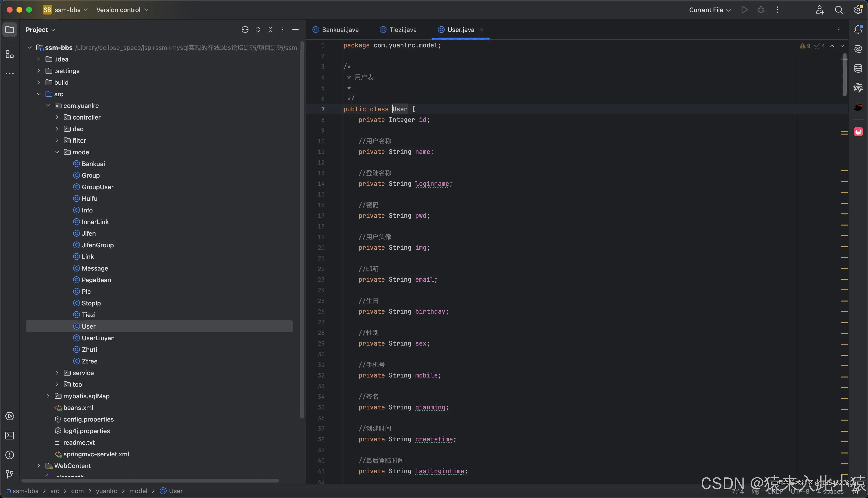Viewport: 868px width, 498px height.
Task: Open the Database tool window
Action: tap(858, 68)
